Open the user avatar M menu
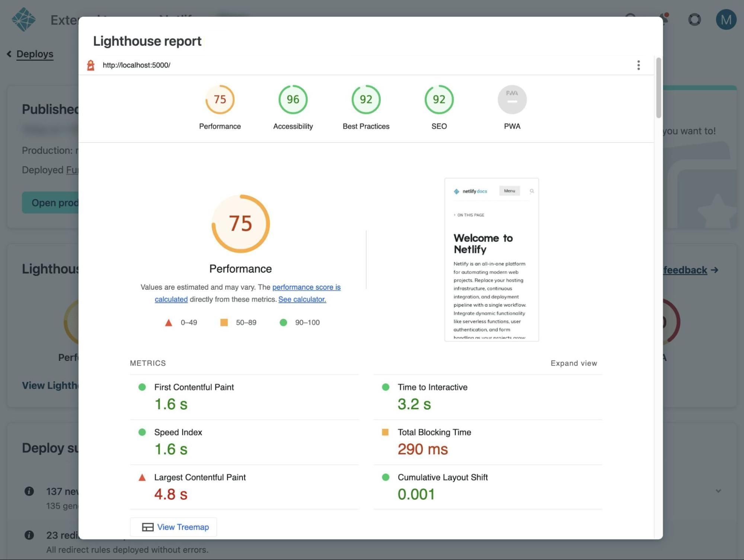Screen dimensions: 744x560 tap(726, 19)
